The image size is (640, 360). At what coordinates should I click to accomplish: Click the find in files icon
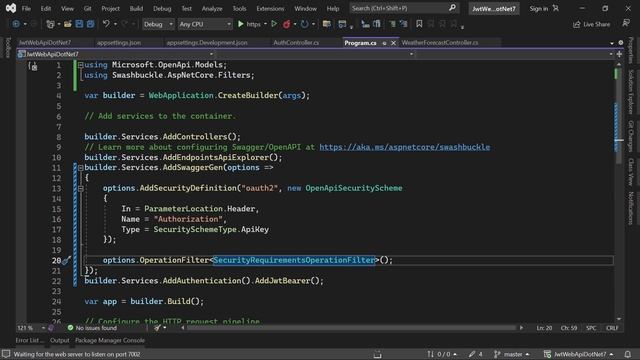[x=327, y=24]
